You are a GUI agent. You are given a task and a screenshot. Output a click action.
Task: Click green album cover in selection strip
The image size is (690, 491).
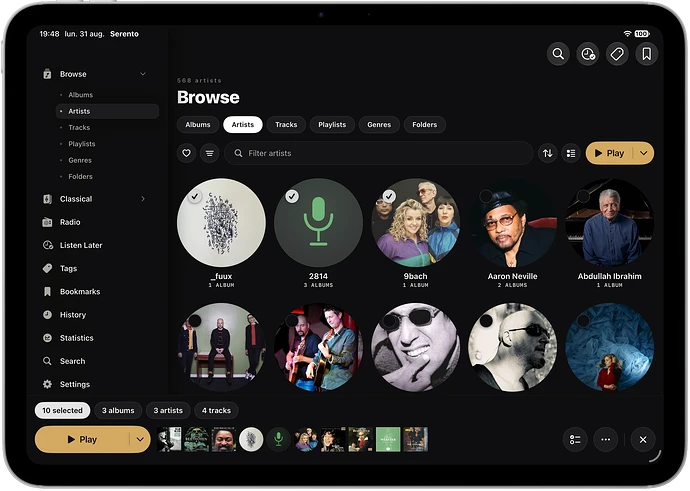pyautogui.click(x=388, y=439)
